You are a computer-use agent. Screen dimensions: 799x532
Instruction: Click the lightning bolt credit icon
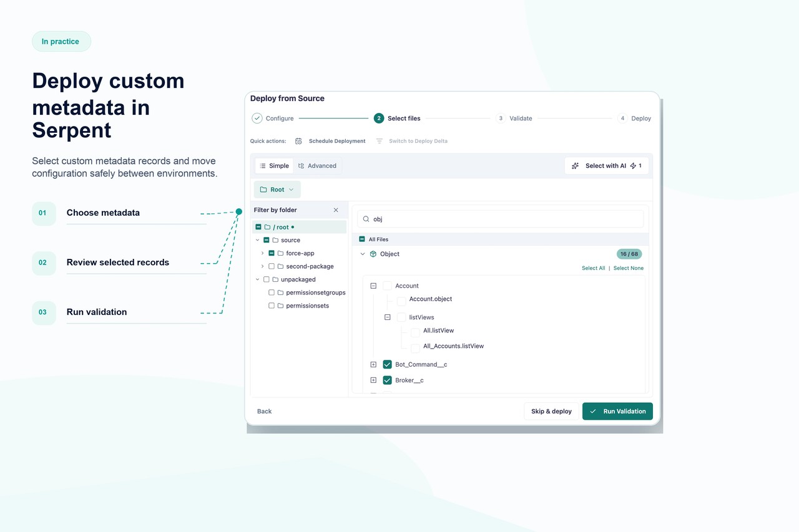633,166
